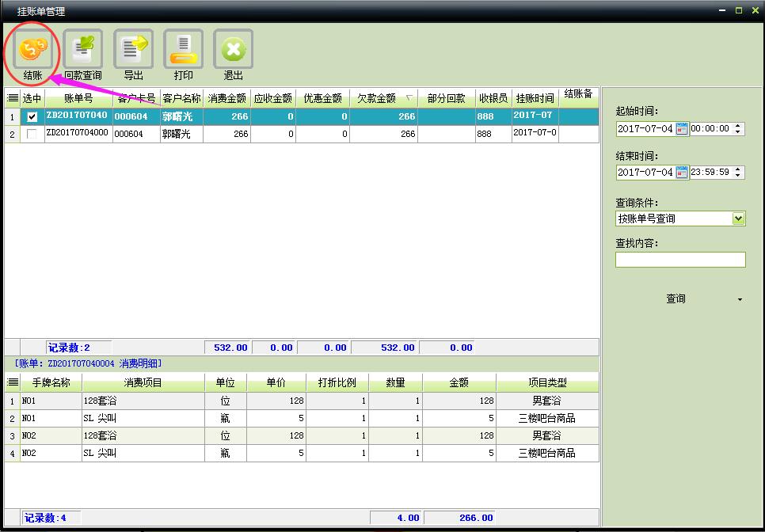Sort by the 账单号 column header
Viewport: 765px width, 532px height.
[x=78, y=98]
